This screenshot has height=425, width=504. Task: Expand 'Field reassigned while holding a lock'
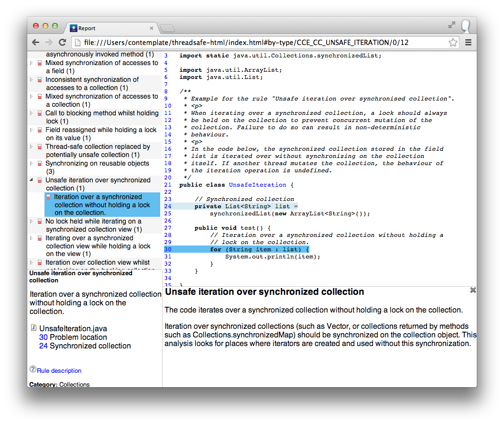point(31,130)
